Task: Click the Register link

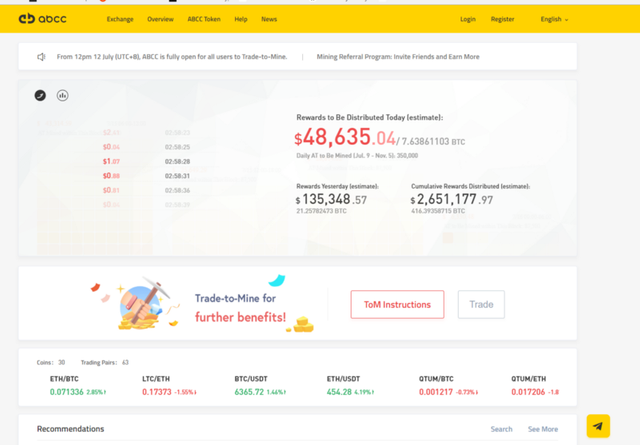Action: tap(502, 19)
